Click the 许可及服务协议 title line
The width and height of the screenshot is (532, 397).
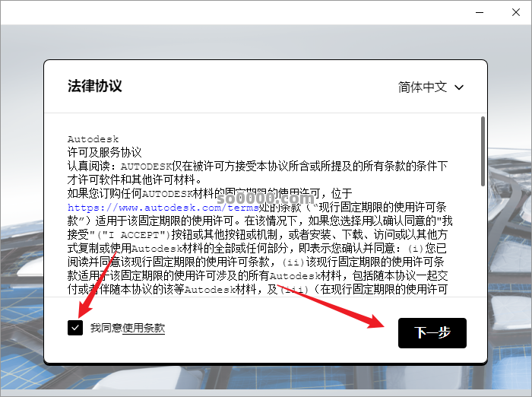104,152
